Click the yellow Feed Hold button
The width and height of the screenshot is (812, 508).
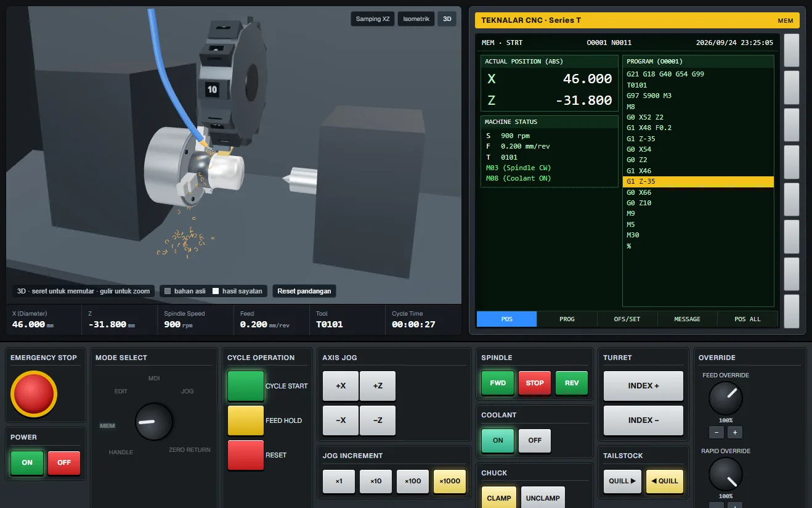coord(246,420)
